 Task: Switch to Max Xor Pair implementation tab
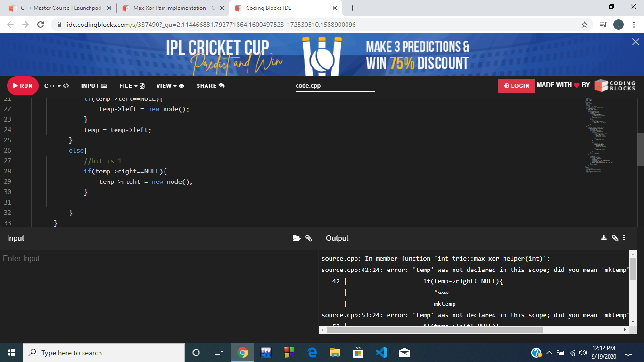click(173, 8)
